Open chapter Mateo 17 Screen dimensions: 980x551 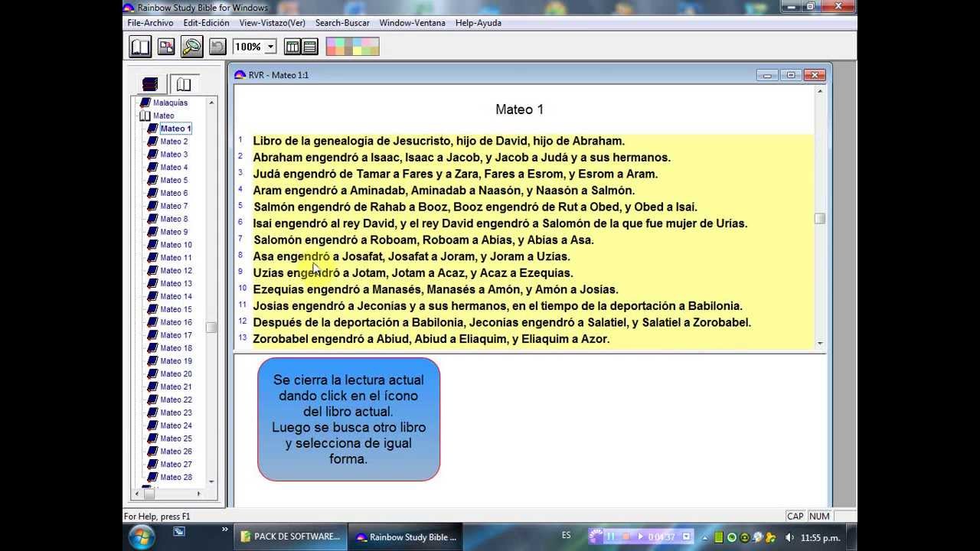tap(176, 335)
